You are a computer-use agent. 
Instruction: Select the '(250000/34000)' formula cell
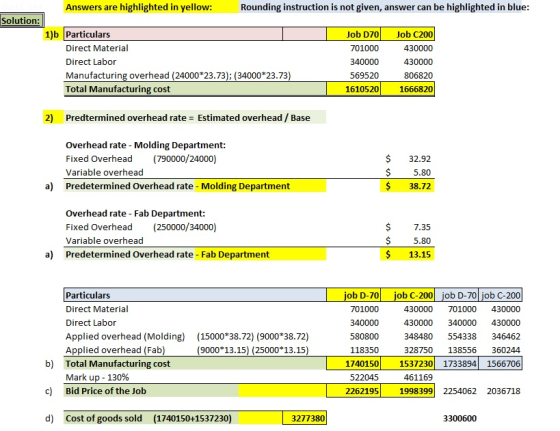pos(185,227)
